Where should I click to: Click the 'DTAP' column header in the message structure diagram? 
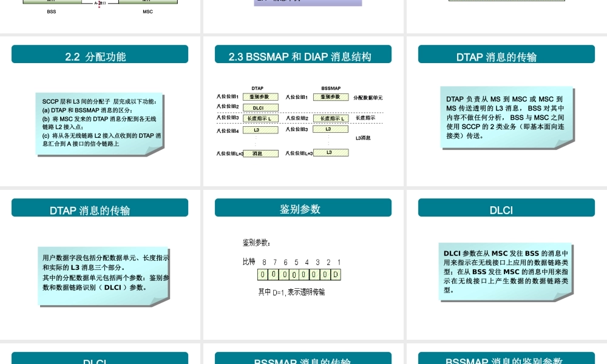pos(257,88)
